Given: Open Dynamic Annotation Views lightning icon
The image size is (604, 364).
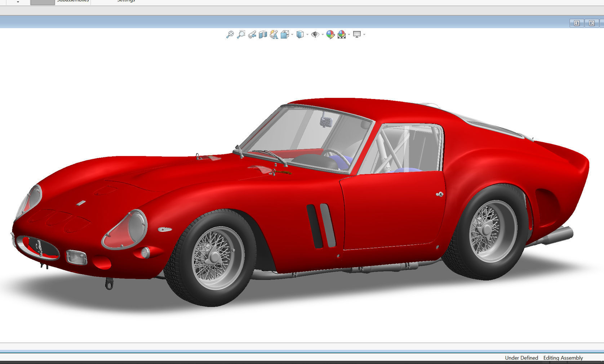Looking at the screenshot, I should pyautogui.click(x=274, y=35).
